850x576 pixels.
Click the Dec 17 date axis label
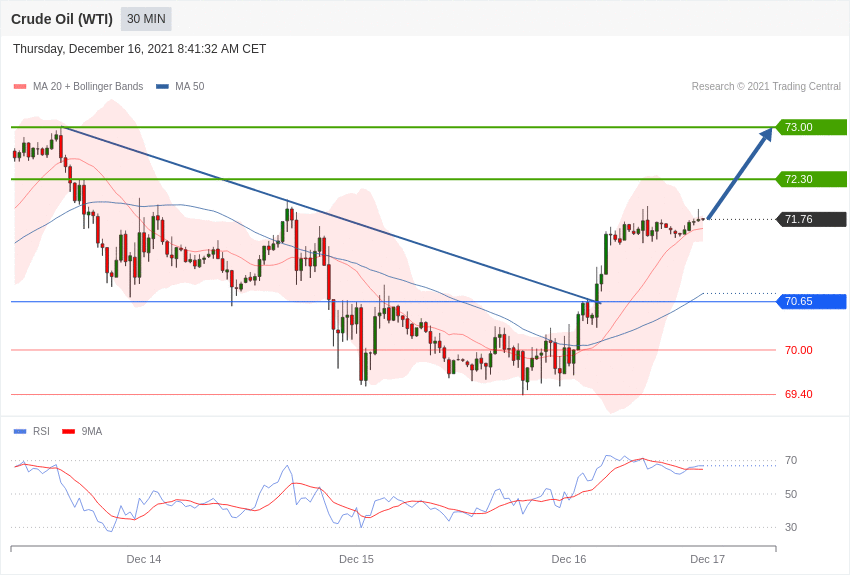pyautogui.click(x=707, y=559)
